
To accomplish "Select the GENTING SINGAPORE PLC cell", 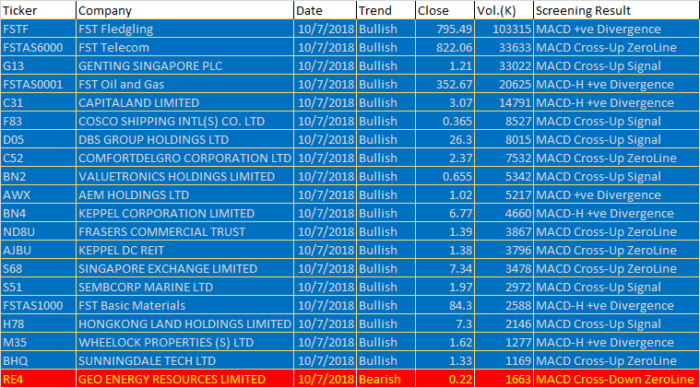I will click(x=185, y=66).
